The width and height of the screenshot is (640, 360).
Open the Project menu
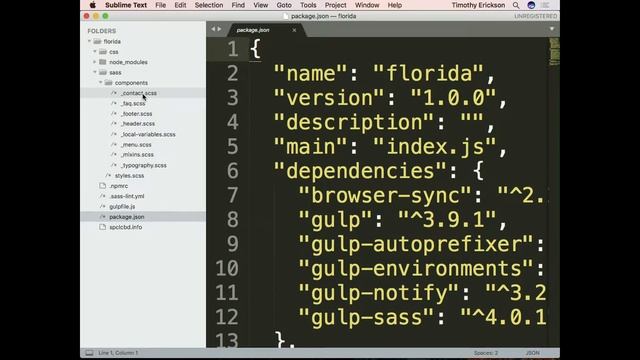[335, 5]
